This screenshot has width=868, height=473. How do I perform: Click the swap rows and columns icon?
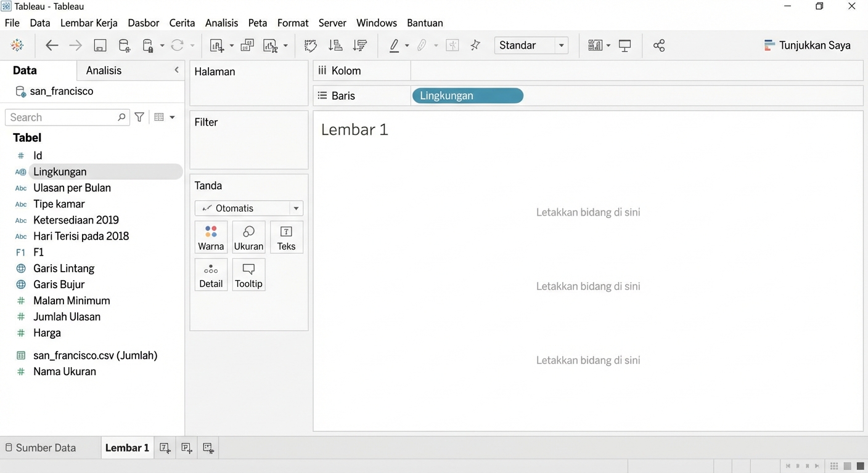pos(311,46)
